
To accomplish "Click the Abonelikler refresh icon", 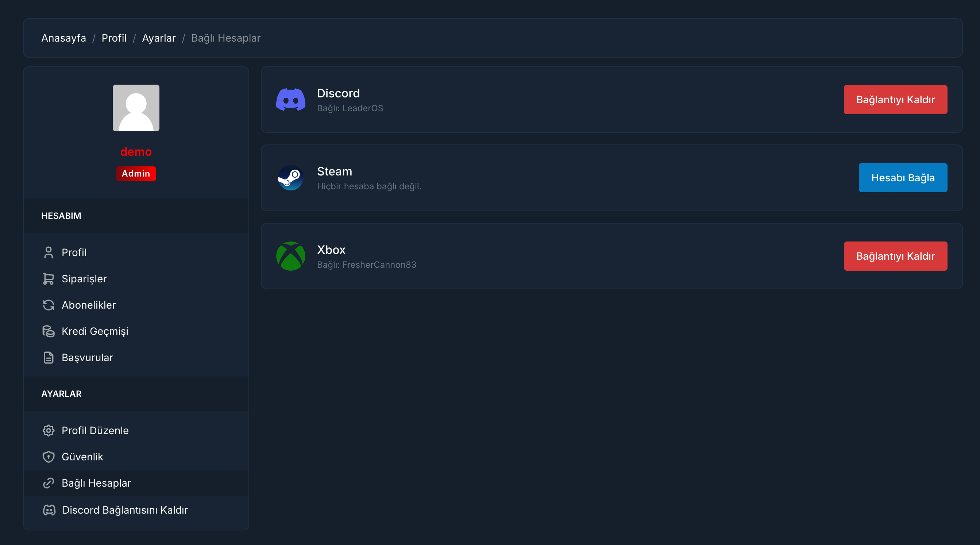I will tap(48, 305).
